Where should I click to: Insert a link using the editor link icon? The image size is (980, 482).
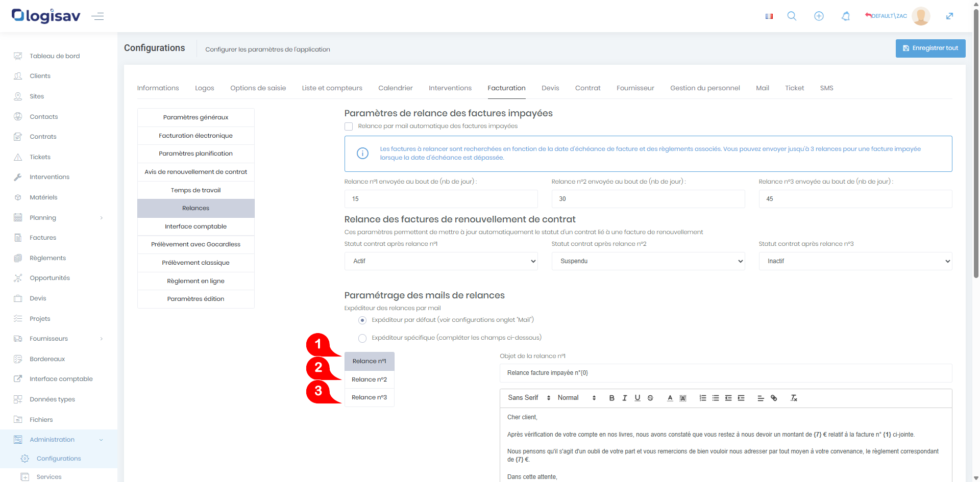click(774, 398)
